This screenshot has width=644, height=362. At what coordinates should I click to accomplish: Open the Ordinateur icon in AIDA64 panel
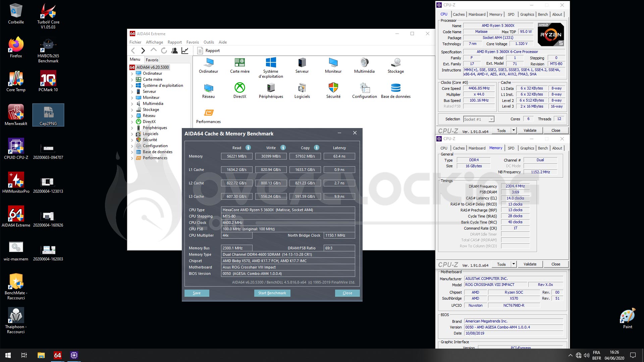208,65
